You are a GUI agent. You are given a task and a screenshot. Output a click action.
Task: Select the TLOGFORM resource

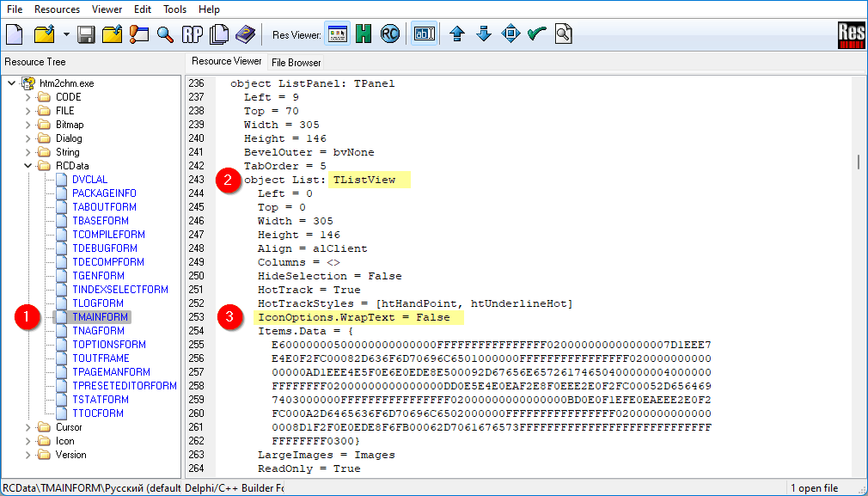coord(98,303)
